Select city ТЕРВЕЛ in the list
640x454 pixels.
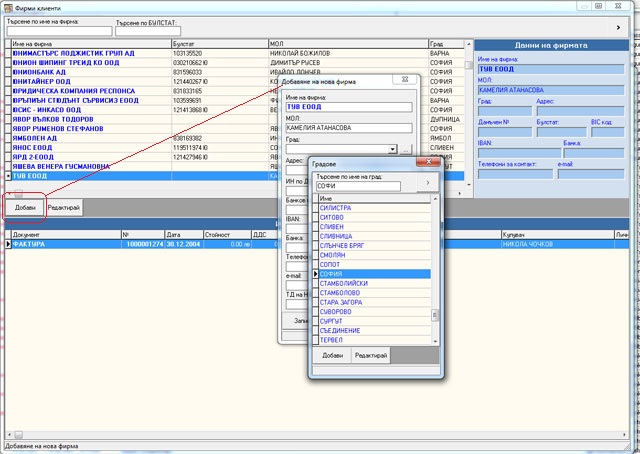375,340
